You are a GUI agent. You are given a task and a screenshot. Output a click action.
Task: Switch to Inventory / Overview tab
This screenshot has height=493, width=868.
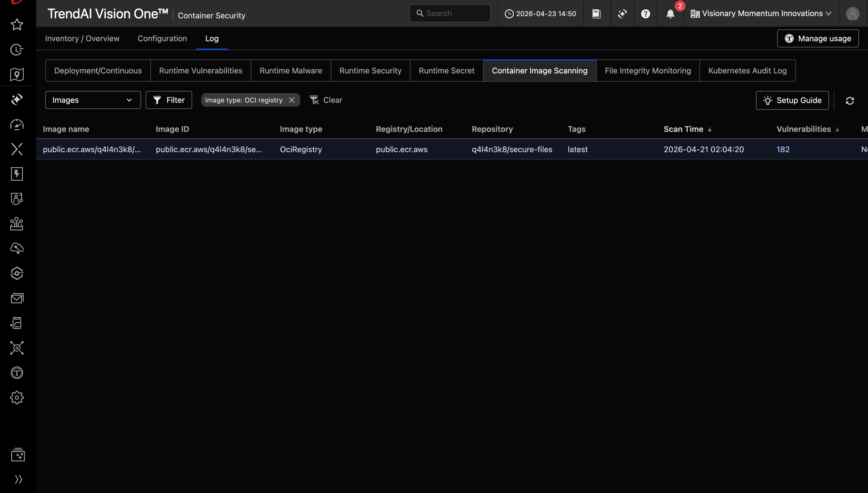point(82,39)
